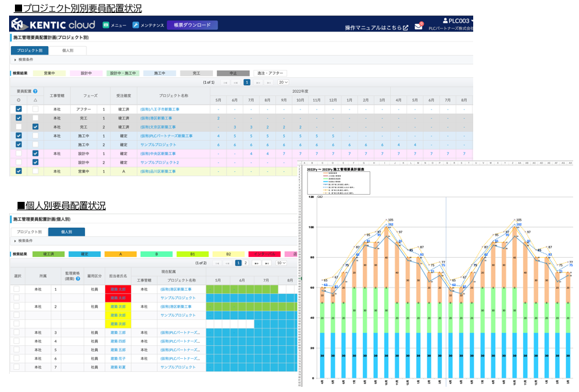Open the mail notifications envelope icon
579x392 pixels.
coord(419,26)
